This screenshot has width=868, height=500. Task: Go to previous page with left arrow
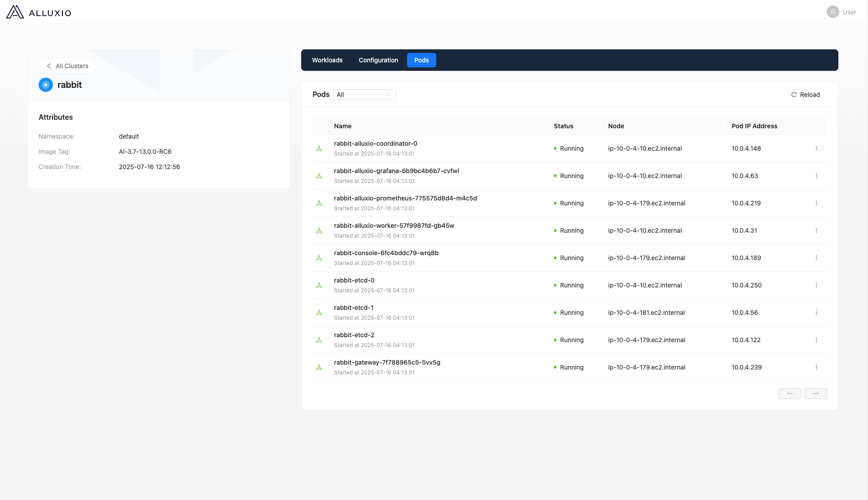(789, 394)
